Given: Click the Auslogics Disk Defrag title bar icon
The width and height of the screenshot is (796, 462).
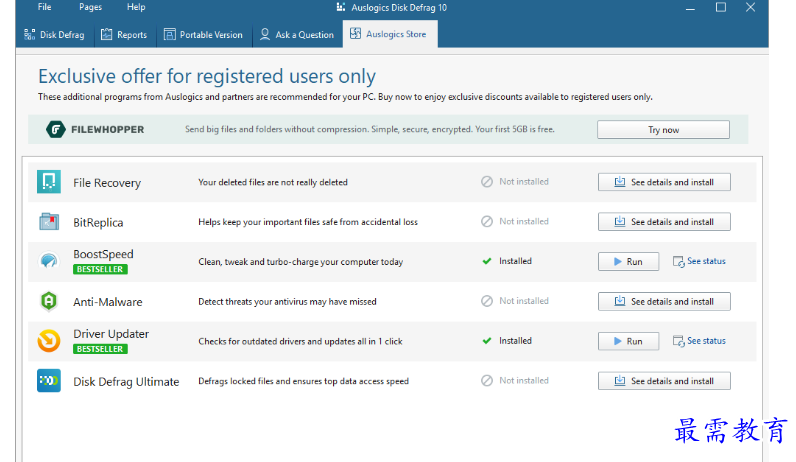Looking at the screenshot, I should 341,7.
